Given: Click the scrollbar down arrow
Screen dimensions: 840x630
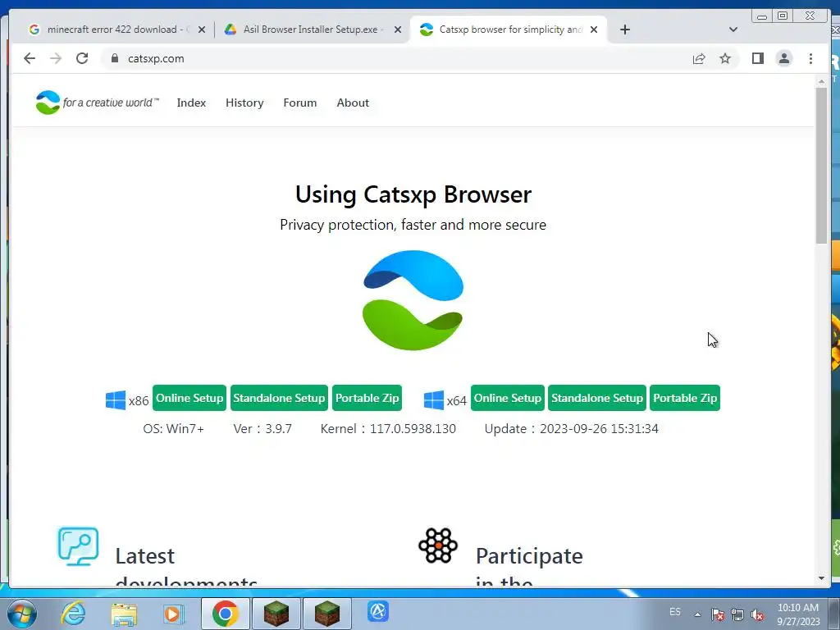Looking at the screenshot, I should (x=821, y=578).
